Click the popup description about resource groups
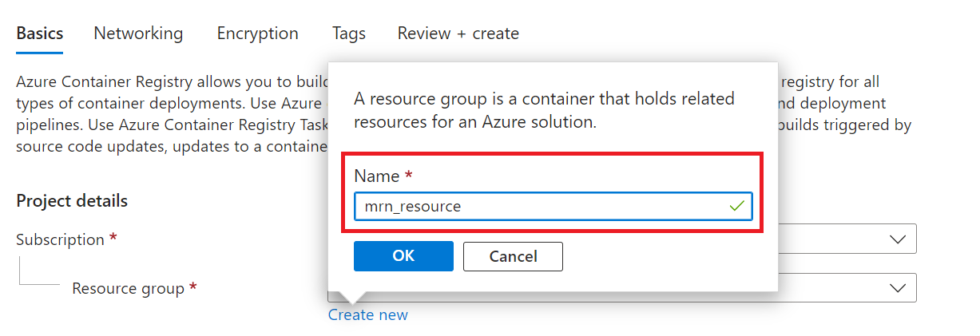Image resolution: width=980 pixels, height=336 pixels. click(x=544, y=111)
